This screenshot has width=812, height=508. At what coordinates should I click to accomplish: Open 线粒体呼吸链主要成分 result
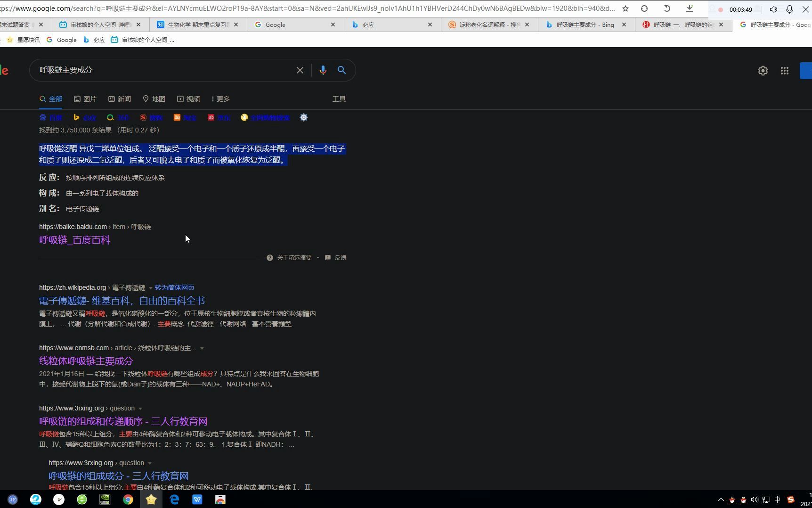pos(86,361)
